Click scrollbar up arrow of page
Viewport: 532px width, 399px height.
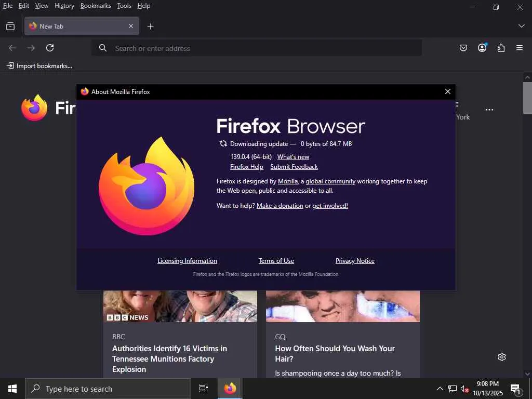tap(527, 77)
